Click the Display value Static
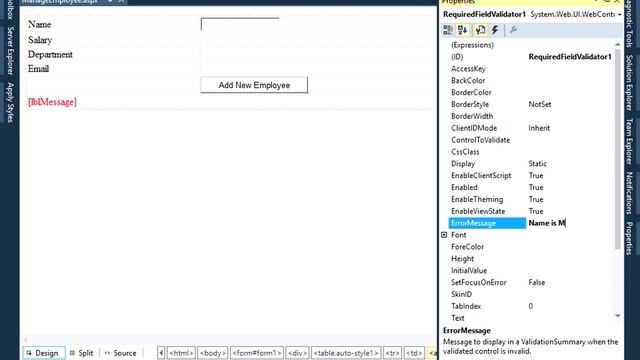The width and height of the screenshot is (640, 360). (x=538, y=163)
